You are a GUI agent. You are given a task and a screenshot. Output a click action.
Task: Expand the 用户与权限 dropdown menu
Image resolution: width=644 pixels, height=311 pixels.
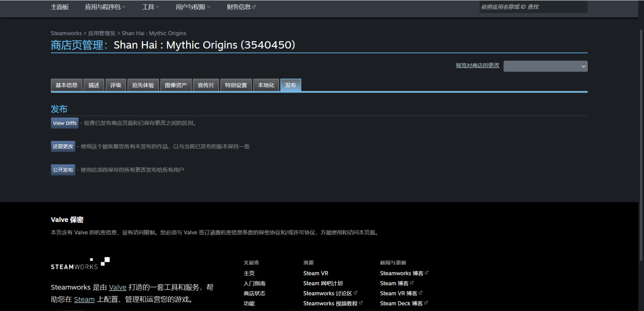pyautogui.click(x=193, y=7)
